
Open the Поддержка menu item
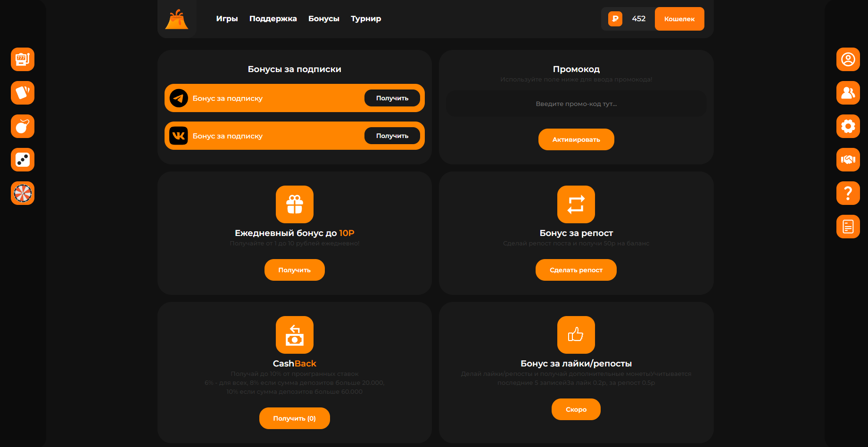pyautogui.click(x=273, y=19)
